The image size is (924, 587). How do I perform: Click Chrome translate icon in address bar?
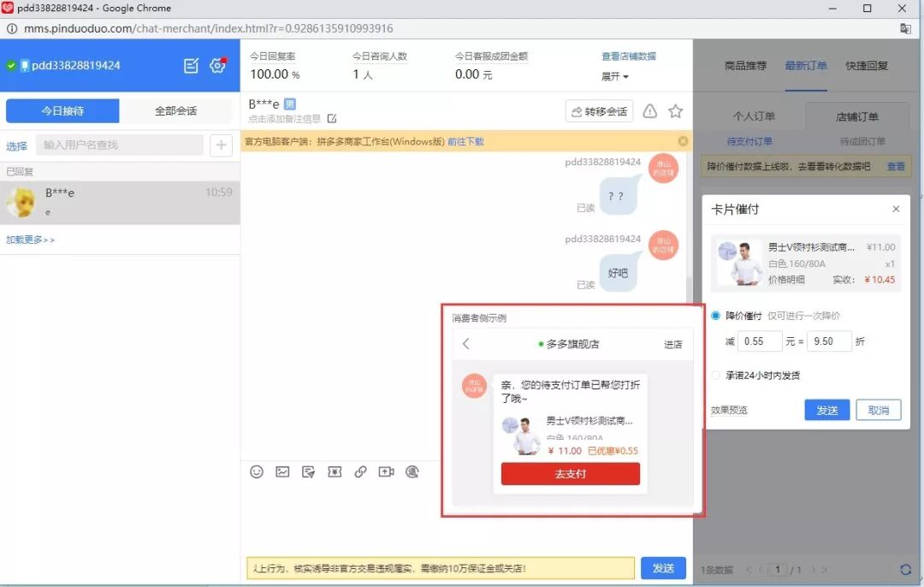pyautogui.click(x=905, y=28)
